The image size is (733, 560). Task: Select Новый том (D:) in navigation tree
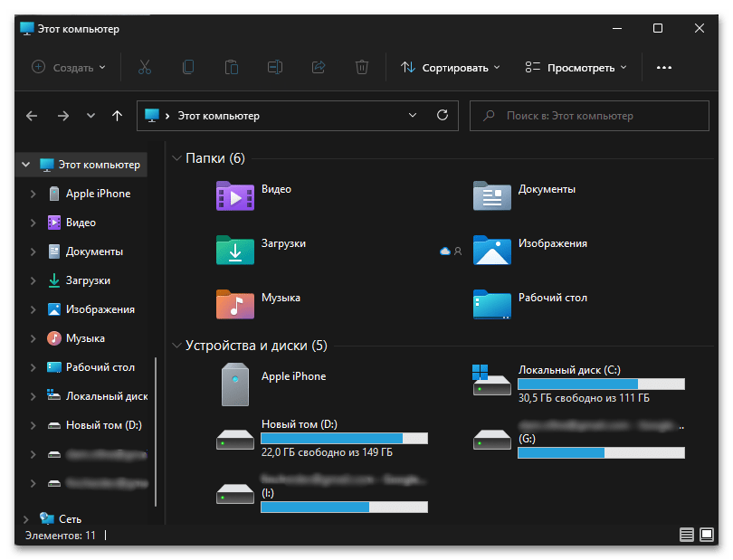(x=94, y=425)
